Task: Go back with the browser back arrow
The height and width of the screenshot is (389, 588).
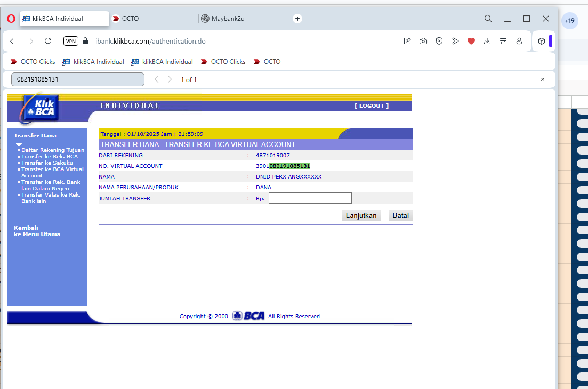Action: tap(12, 41)
